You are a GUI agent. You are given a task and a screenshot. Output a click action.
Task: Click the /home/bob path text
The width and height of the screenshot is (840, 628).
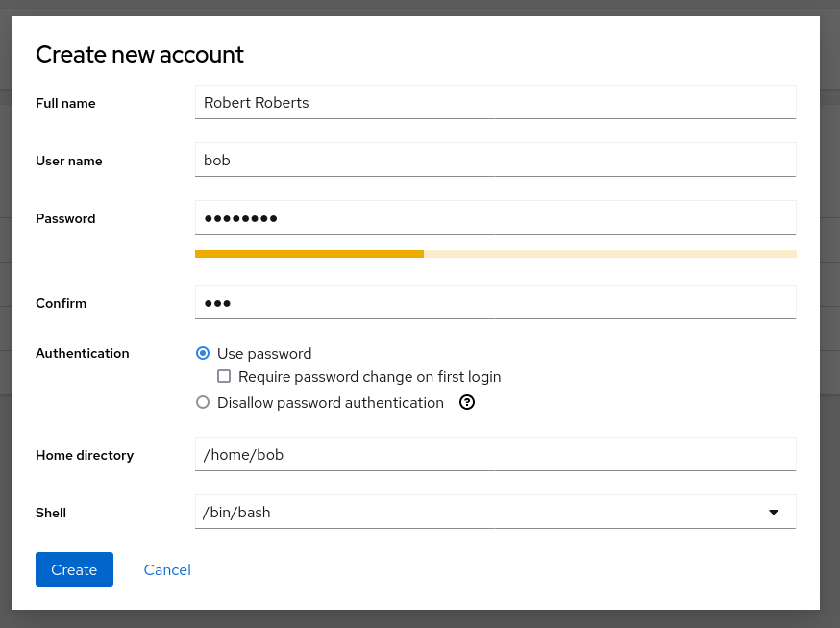[x=243, y=453]
